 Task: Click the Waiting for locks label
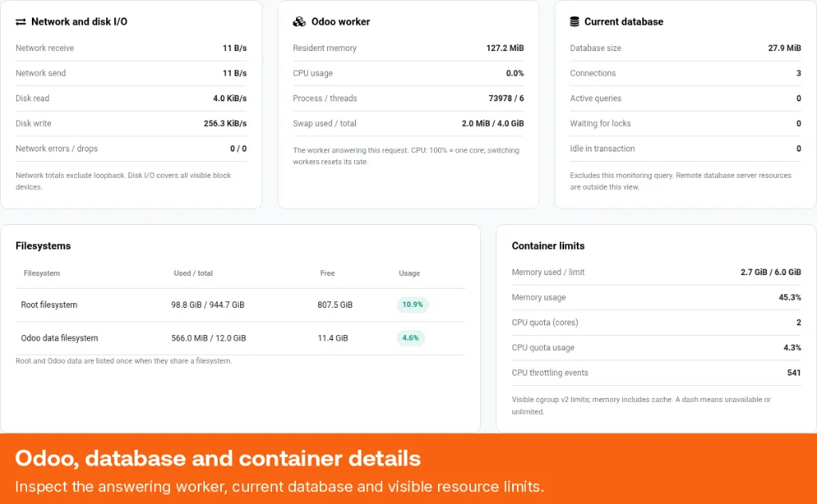(x=600, y=124)
